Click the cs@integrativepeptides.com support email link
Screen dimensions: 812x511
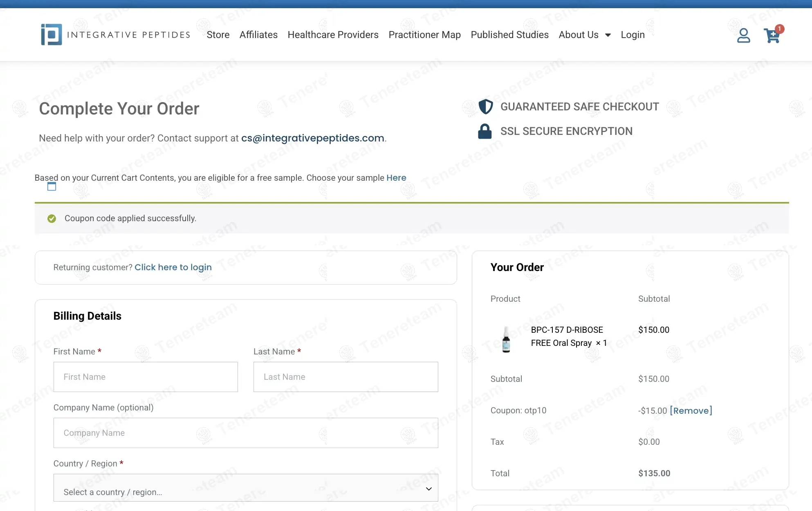point(313,138)
